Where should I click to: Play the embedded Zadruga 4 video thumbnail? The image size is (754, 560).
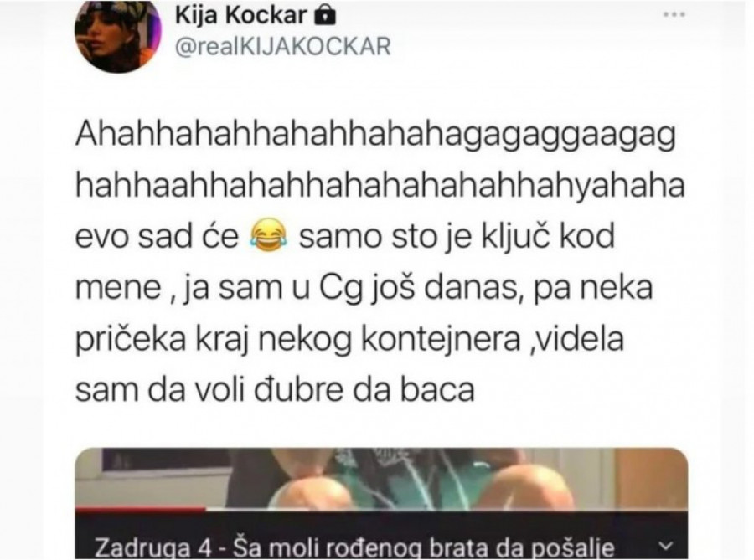(x=382, y=478)
